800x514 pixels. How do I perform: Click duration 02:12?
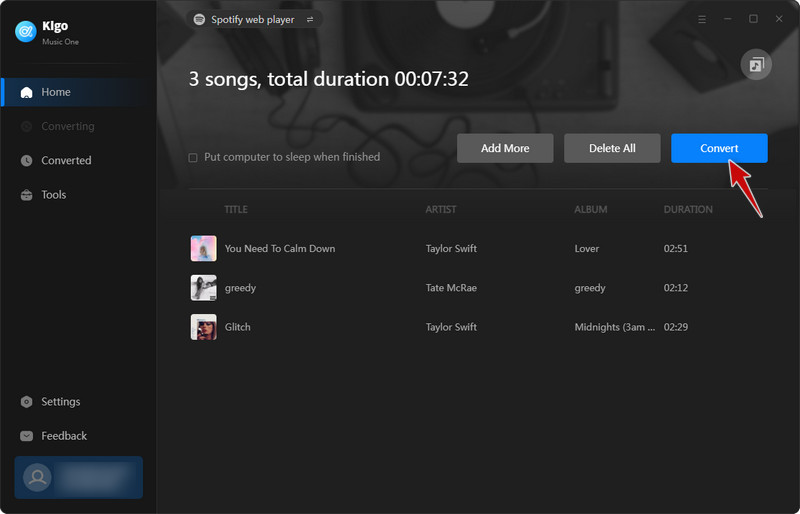(676, 288)
